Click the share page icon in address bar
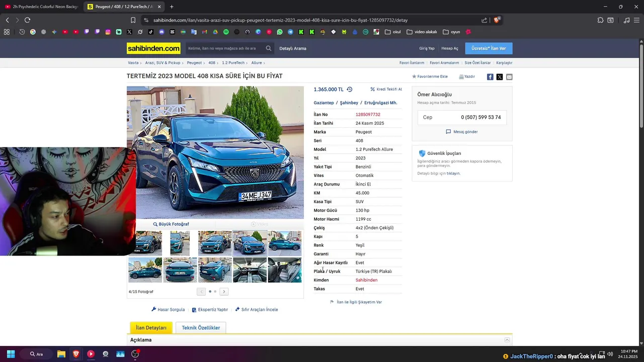 coord(484,20)
